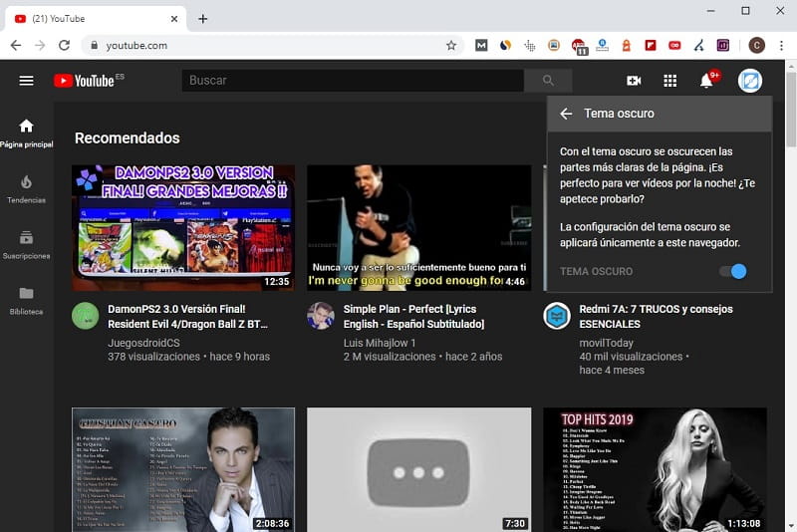
Task: Click the Buscar search field
Action: pyautogui.click(x=353, y=81)
